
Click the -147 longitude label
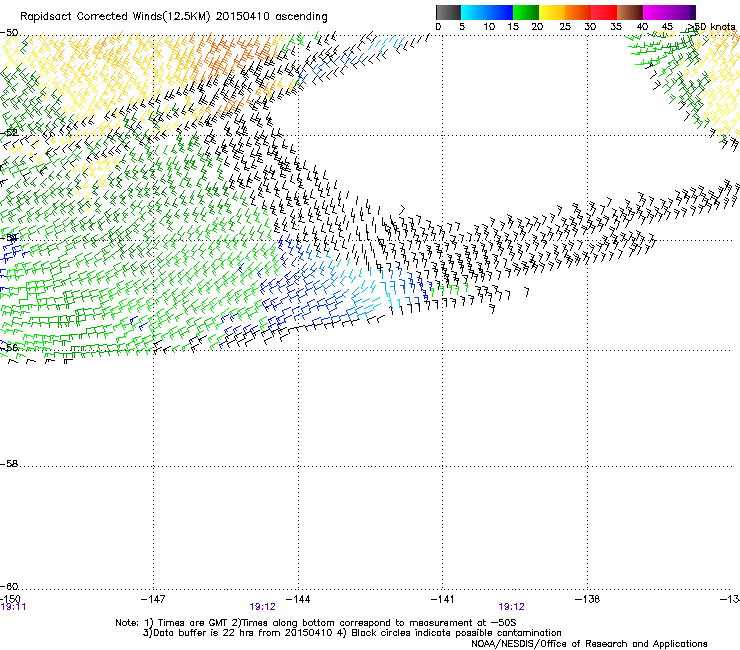click(153, 599)
